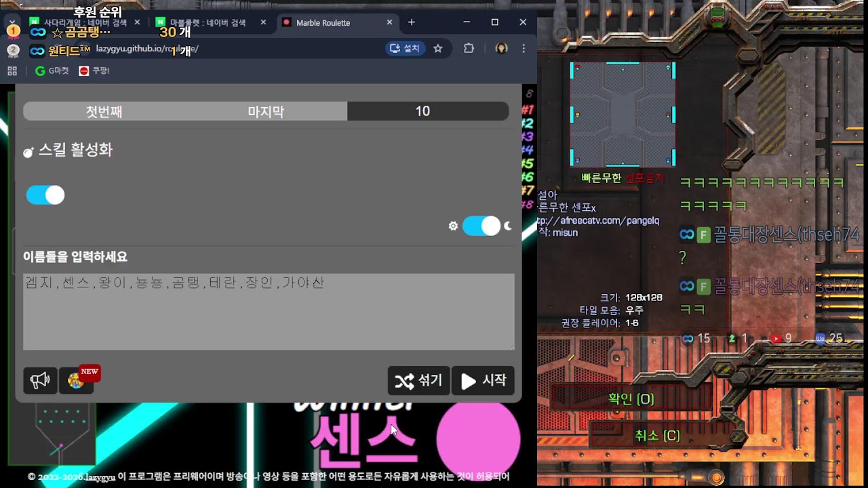Toggle the 스킬 활성화 switch
868x488 pixels.
pos(45,195)
